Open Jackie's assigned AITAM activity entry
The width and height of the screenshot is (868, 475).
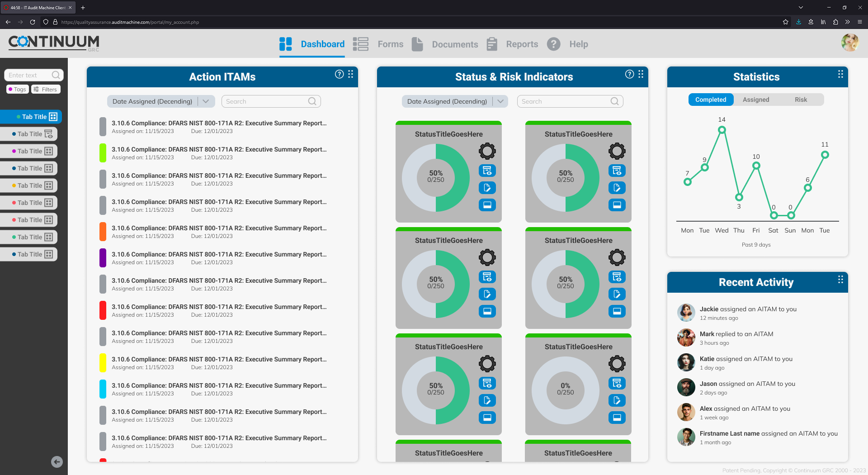748,309
